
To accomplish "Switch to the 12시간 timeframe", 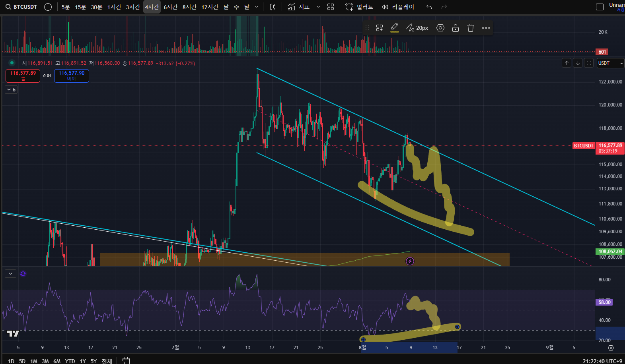I will (210, 7).
